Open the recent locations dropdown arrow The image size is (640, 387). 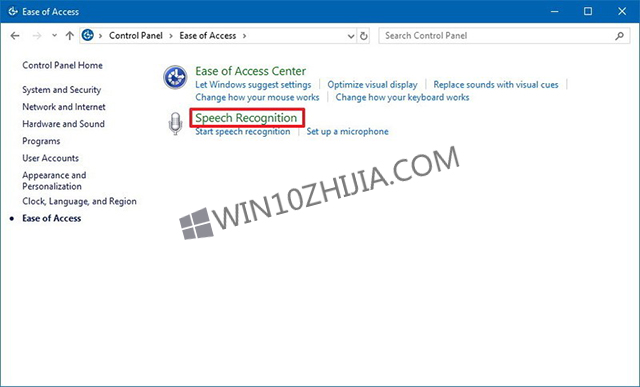54,36
